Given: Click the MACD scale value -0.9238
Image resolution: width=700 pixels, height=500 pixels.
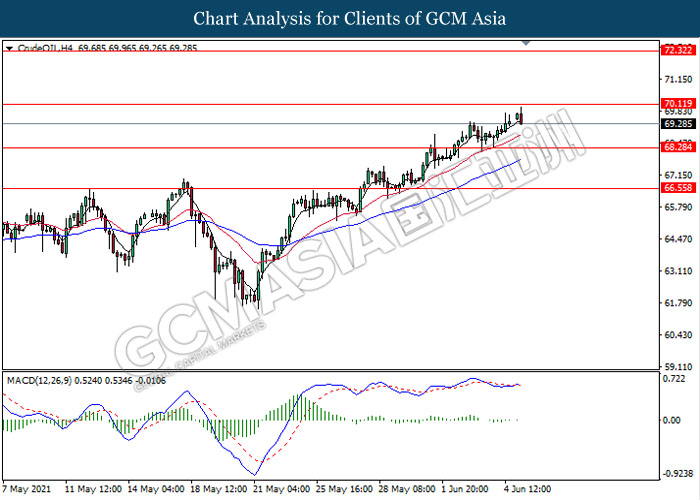Looking at the screenshot, I should coord(677,474).
